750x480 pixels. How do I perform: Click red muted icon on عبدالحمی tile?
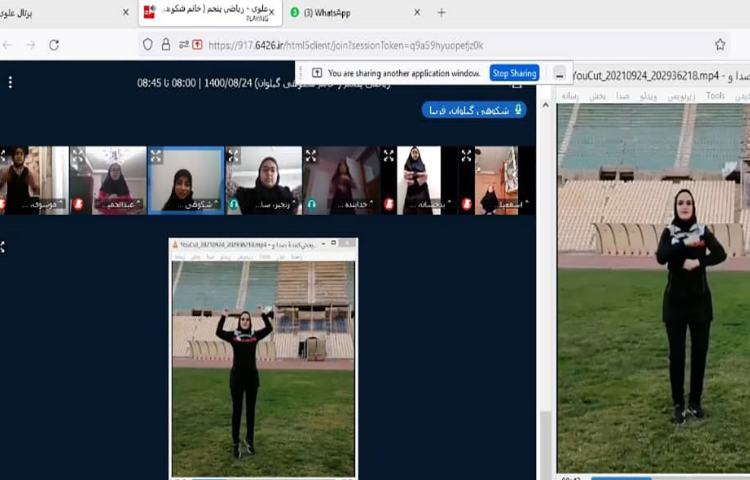pos(78,205)
